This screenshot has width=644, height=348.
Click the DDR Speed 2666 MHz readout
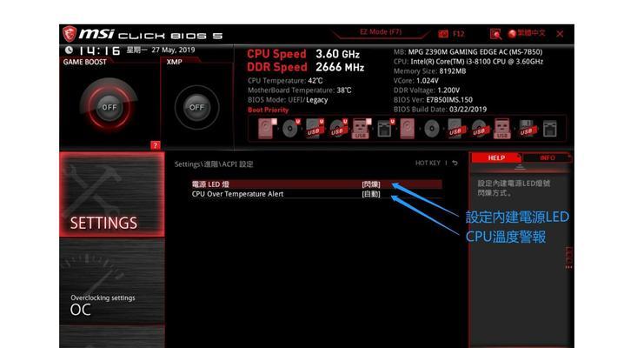(306, 67)
